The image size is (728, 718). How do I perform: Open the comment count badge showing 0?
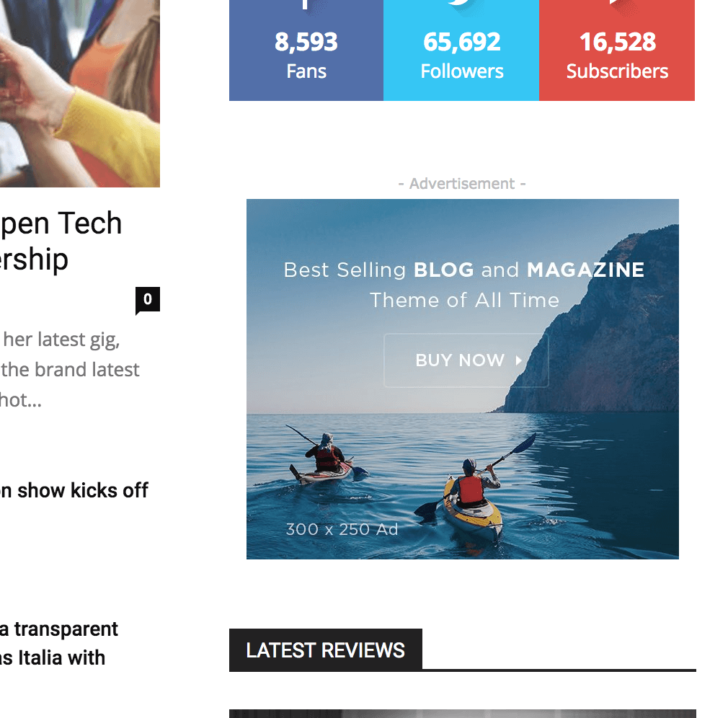point(148,300)
